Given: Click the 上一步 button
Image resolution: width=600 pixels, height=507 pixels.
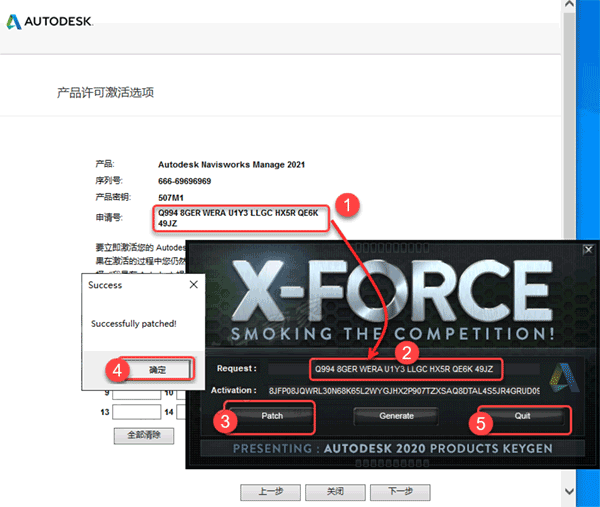Looking at the screenshot, I should (x=271, y=492).
